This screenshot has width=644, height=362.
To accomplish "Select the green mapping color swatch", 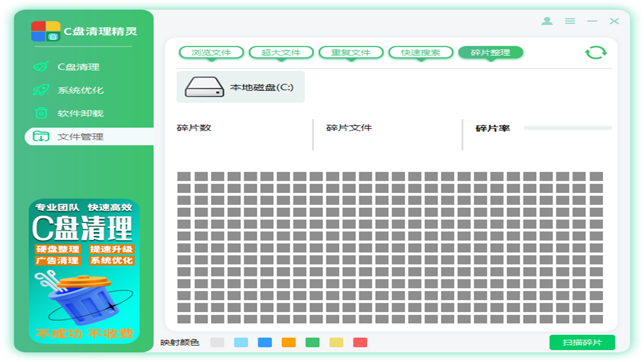I will (x=313, y=342).
